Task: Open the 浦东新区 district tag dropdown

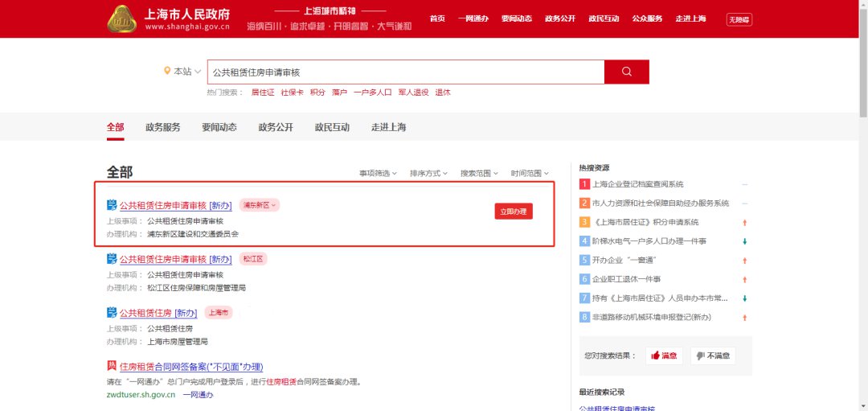Action: coord(260,205)
